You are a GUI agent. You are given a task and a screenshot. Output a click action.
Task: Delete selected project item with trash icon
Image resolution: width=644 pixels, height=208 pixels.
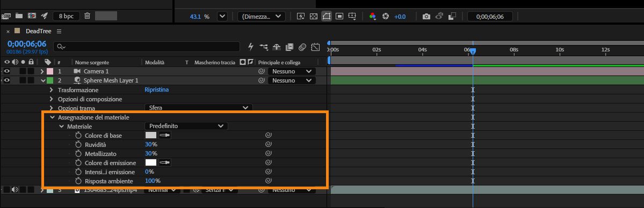coord(87,16)
